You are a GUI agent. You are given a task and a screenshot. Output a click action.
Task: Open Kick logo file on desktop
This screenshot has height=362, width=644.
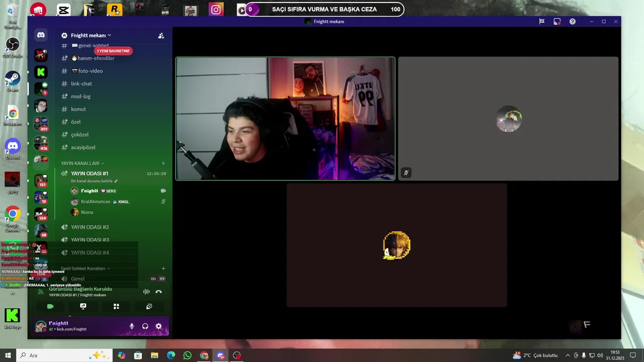[x=13, y=319]
